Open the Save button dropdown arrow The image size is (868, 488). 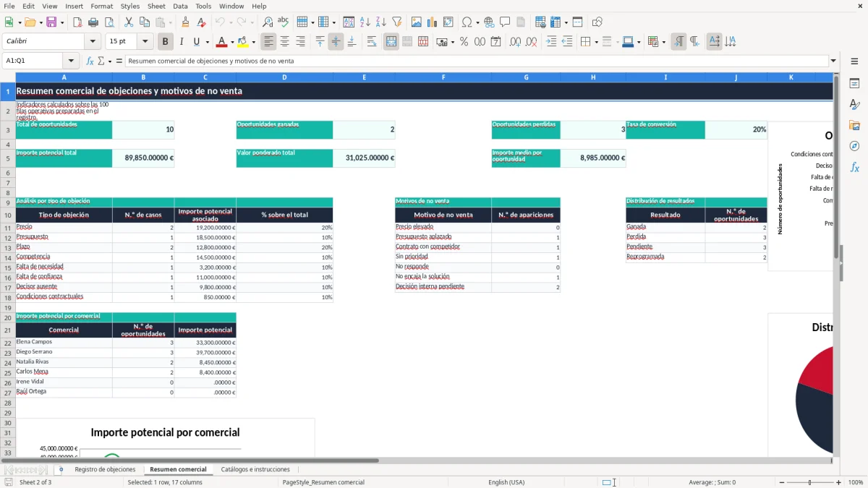click(x=61, y=22)
